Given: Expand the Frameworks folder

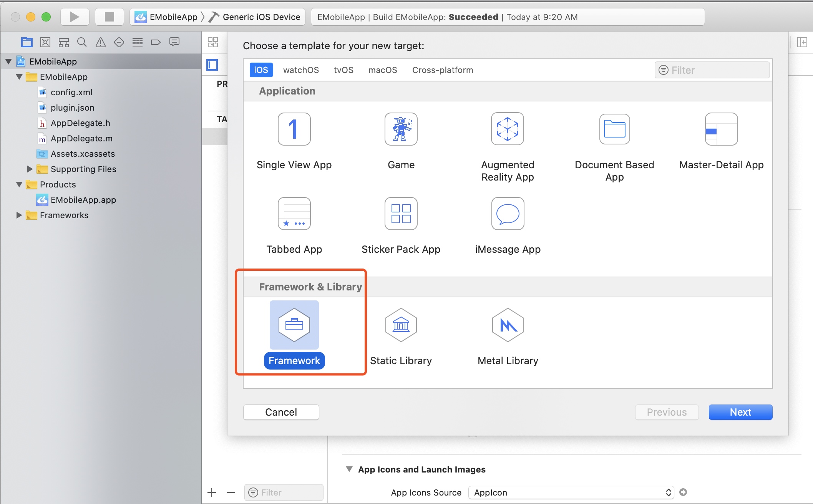Looking at the screenshot, I should tap(19, 215).
